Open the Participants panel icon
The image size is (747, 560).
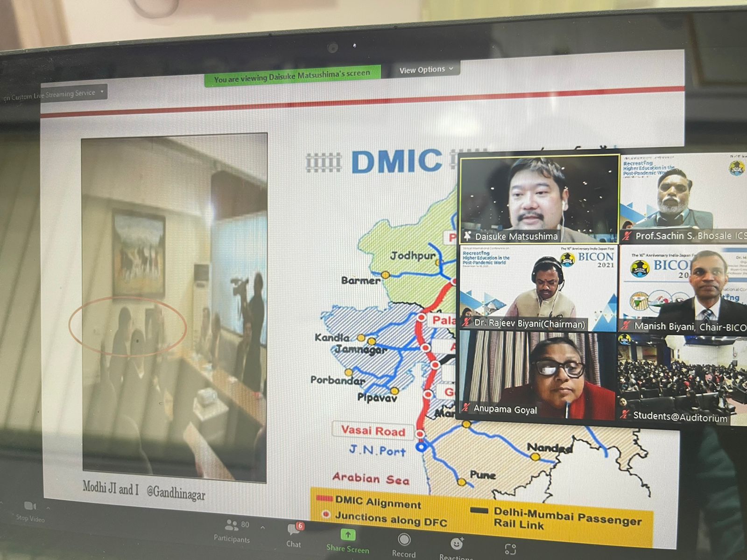232,525
